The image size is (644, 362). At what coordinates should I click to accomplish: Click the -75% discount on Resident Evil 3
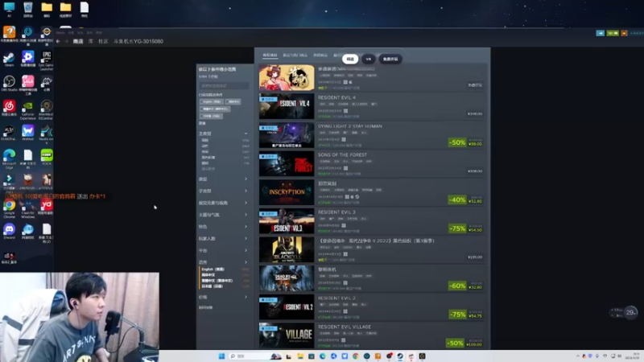tap(457, 228)
